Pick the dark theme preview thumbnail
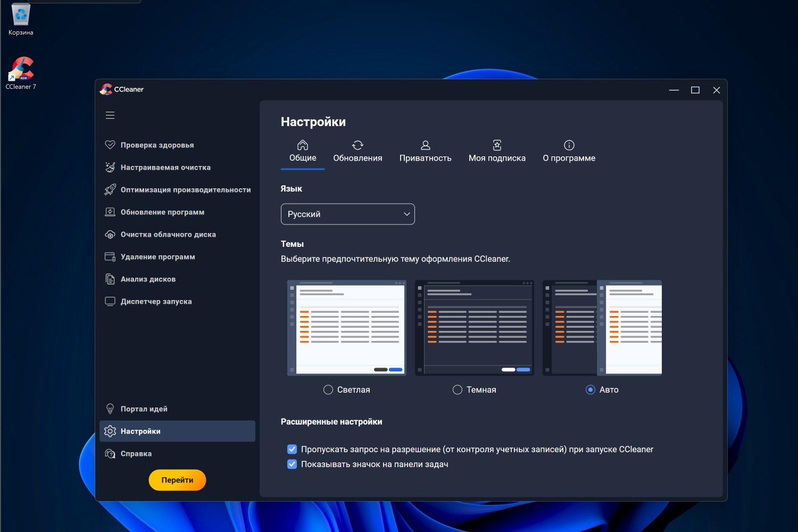The image size is (798, 532). pos(475,328)
